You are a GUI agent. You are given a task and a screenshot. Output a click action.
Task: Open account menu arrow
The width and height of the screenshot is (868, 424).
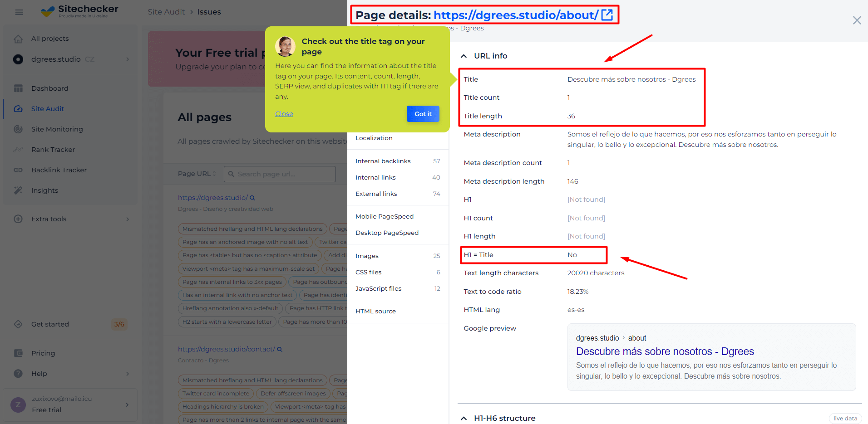pos(127,405)
